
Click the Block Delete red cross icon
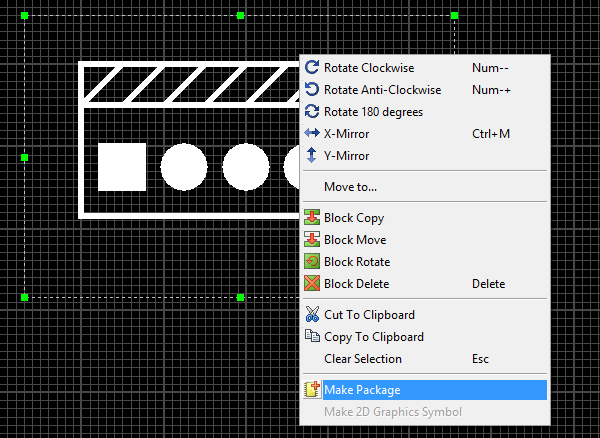[x=312, y=283]
